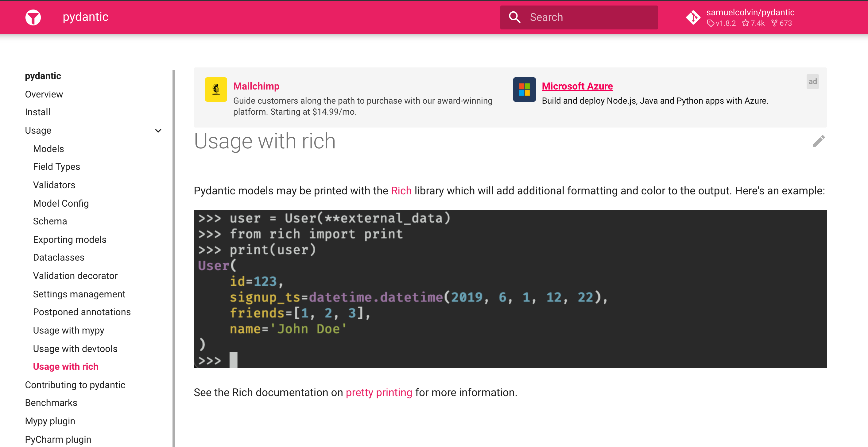
Task: Open the 'Validators' documentation page
Action: tap(54, 185)
